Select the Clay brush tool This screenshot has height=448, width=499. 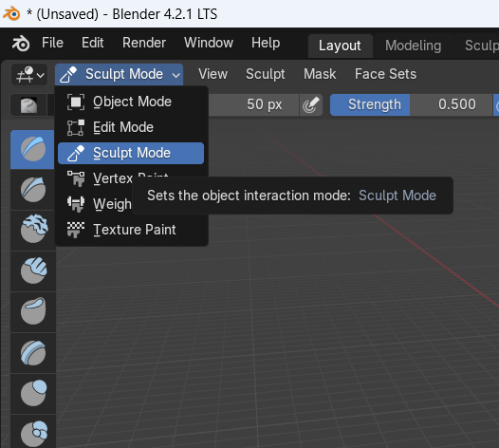[x=33, y=231]
